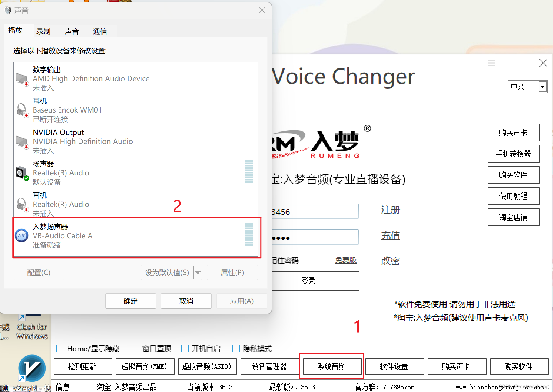The width and height of the screenshot is (553, 392).
Task: Select the 默认设备 status text
Action: pyautogui.click(x=46, y=182)
